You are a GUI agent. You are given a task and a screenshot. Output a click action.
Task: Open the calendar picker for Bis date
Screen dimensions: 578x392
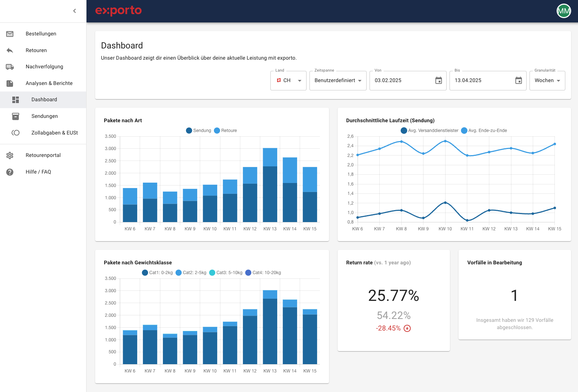[x=518, y=81]
